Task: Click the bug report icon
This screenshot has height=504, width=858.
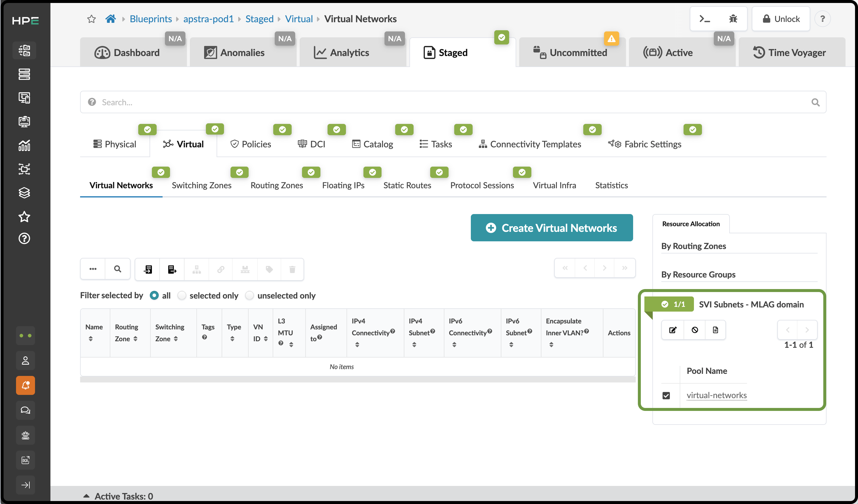Action: (x=733, y=19)
